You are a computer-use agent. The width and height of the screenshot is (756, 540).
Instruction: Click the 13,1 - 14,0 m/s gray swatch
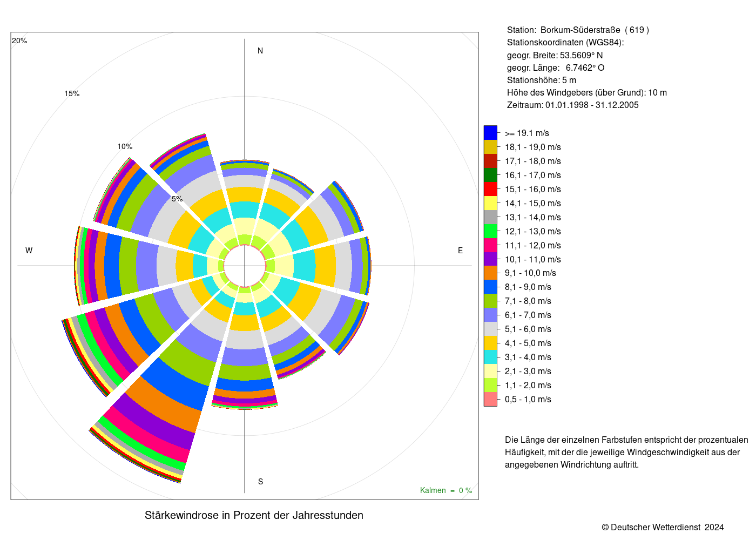click(490, 217)
